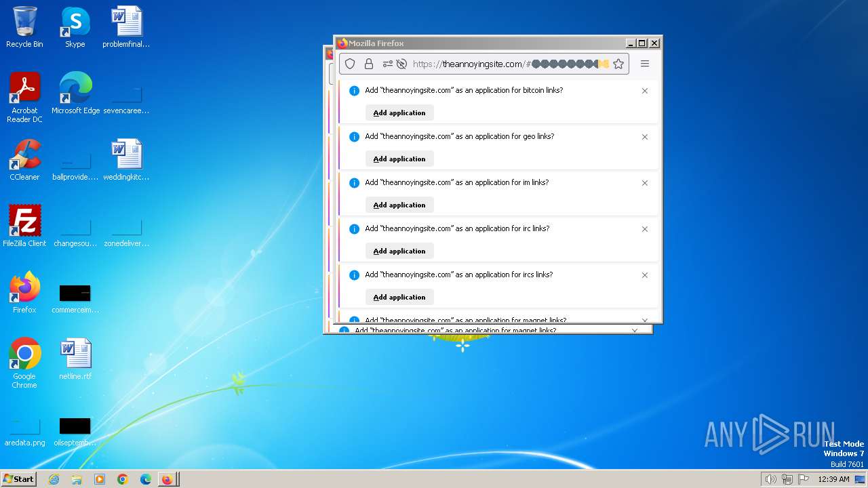Dismiss the geo links notification
This screenshot has height=488, width=868.
645,137
